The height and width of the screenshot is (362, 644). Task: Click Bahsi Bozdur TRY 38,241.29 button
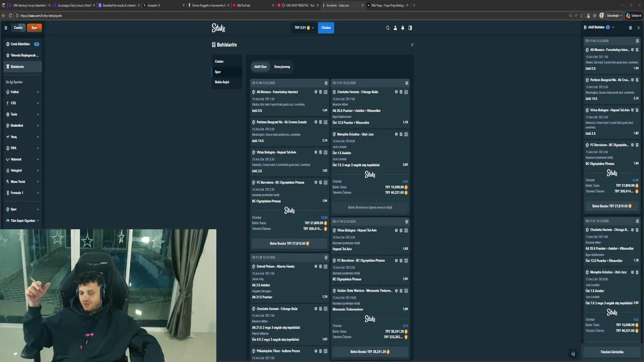click(x=370, y=352)
